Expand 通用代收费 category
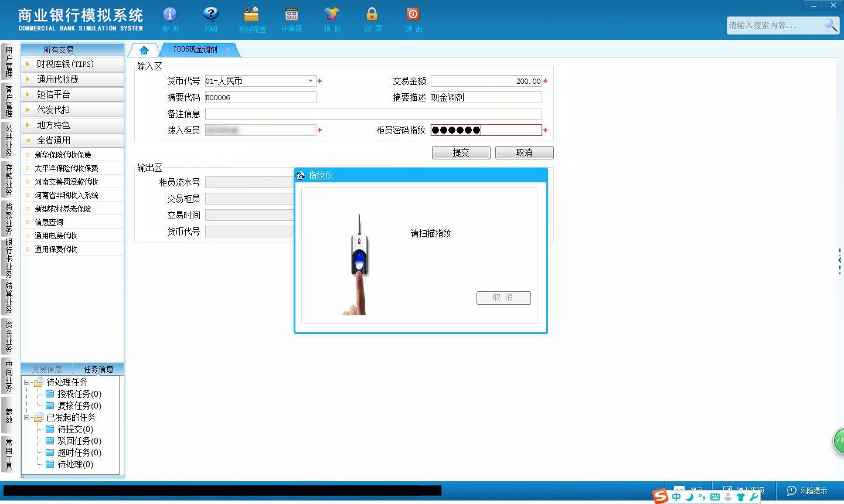 (73, 79)
